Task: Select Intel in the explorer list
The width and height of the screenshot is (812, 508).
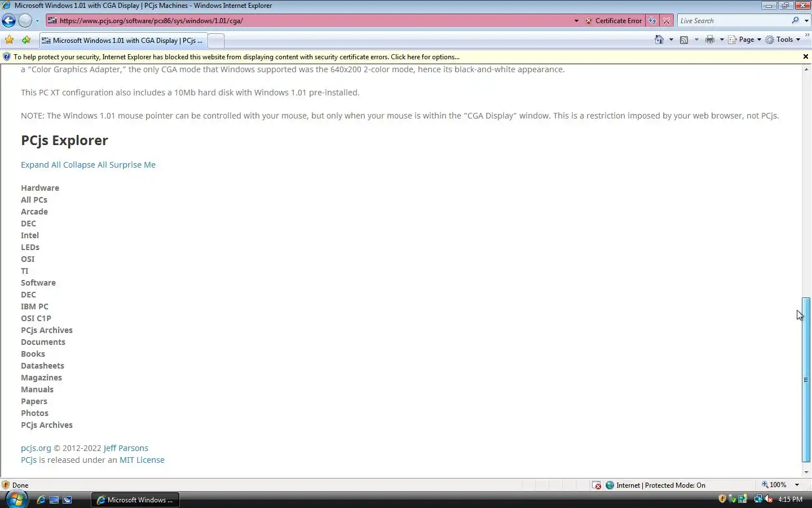Action: pos(30,235)
